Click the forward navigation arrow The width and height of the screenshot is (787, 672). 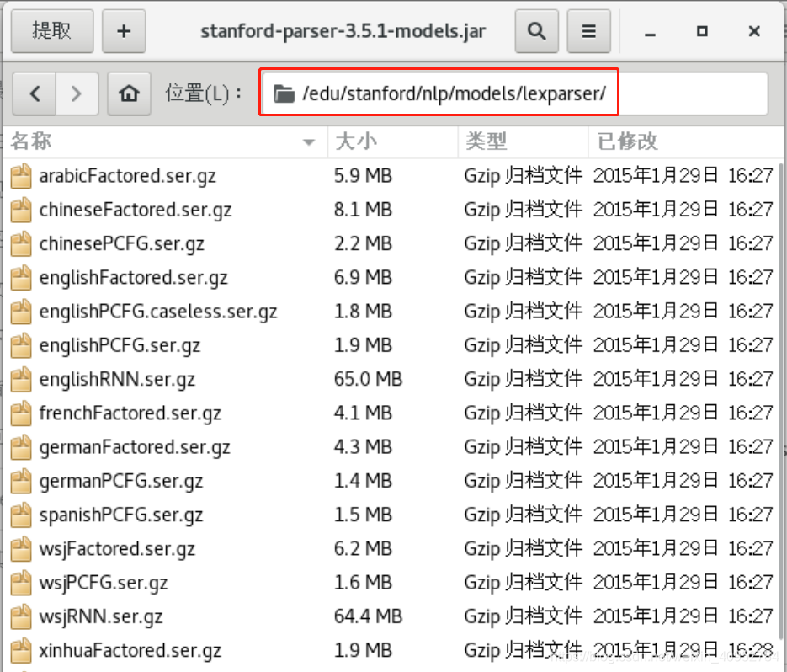pos(77,93)
